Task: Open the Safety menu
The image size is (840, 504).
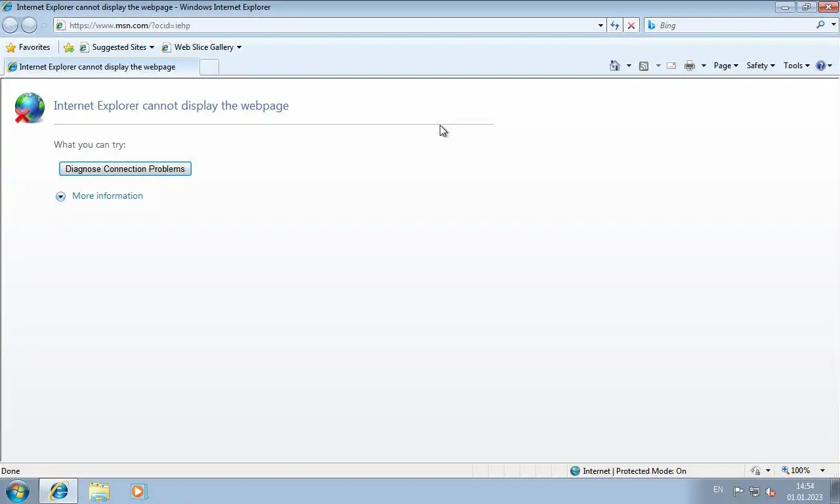Action: tap(761, 66)
